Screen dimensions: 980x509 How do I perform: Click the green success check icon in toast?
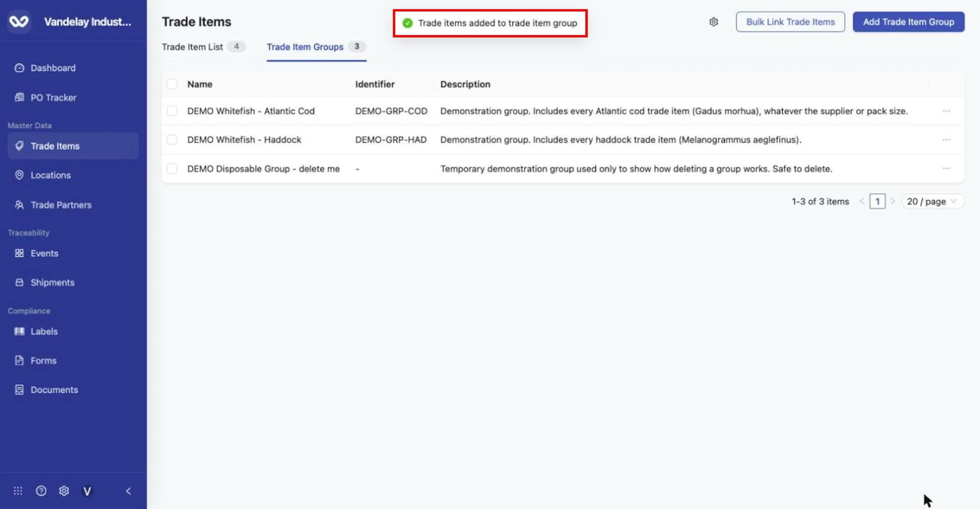408,23
